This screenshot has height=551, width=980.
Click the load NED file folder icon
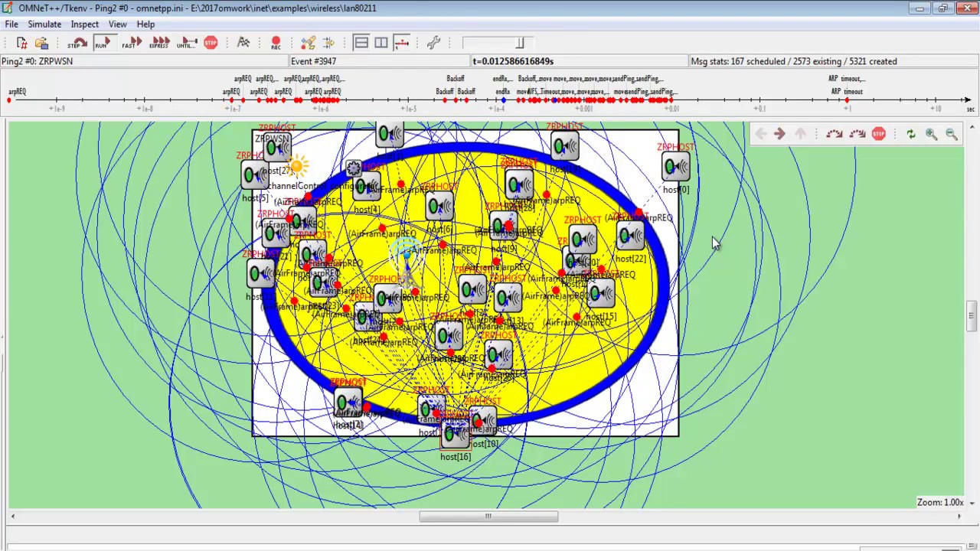coord(41,44)
